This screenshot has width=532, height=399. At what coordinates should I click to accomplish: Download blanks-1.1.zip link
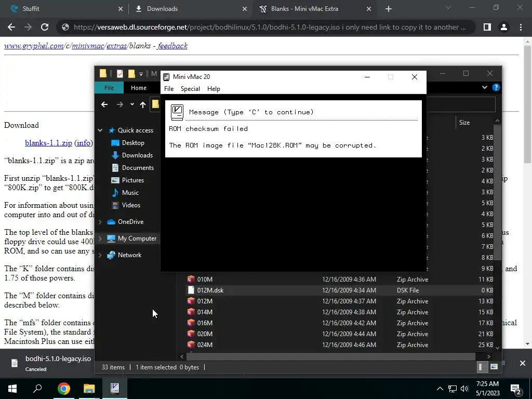[48, 143]
